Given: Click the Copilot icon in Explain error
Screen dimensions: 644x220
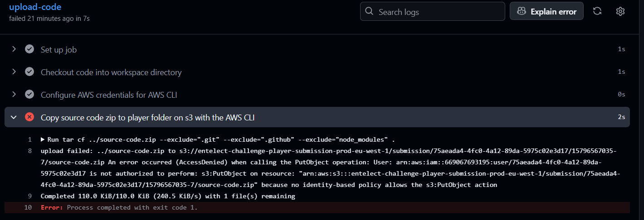Looking at the screenshot, I should coord(522,11).
